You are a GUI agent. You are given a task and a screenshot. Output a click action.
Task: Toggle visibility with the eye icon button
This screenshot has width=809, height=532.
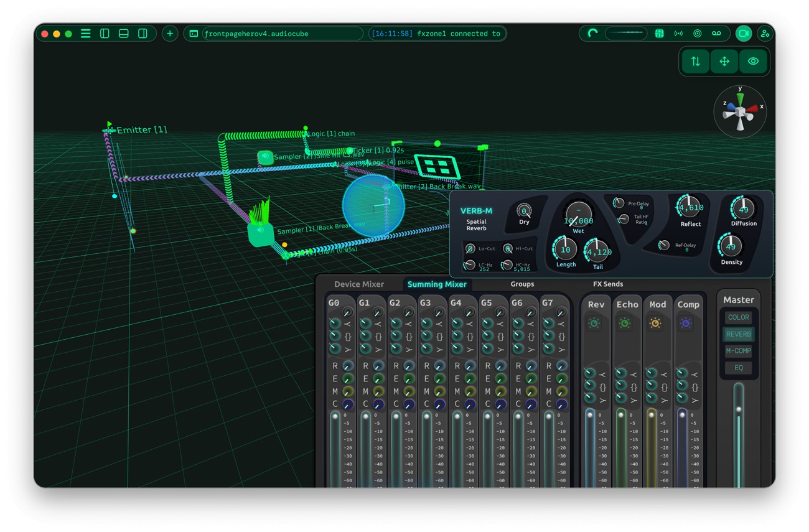(753, 62)
